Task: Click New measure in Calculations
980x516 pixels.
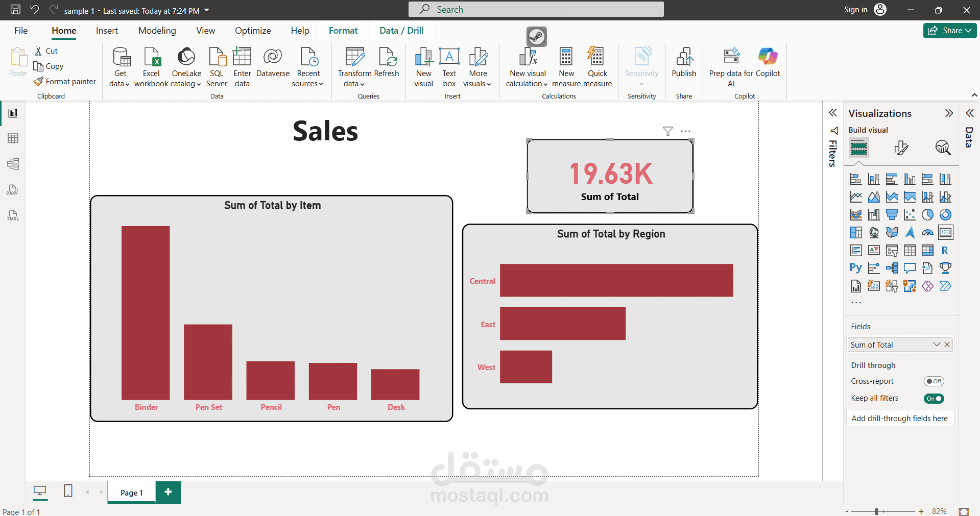Action: click(x=566, y=67)
